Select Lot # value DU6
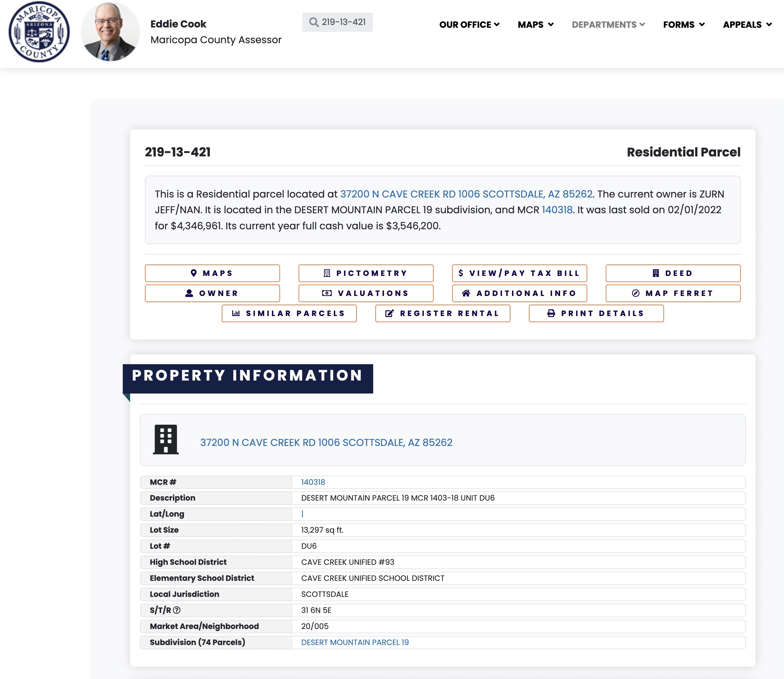 (x=309, y=546)
